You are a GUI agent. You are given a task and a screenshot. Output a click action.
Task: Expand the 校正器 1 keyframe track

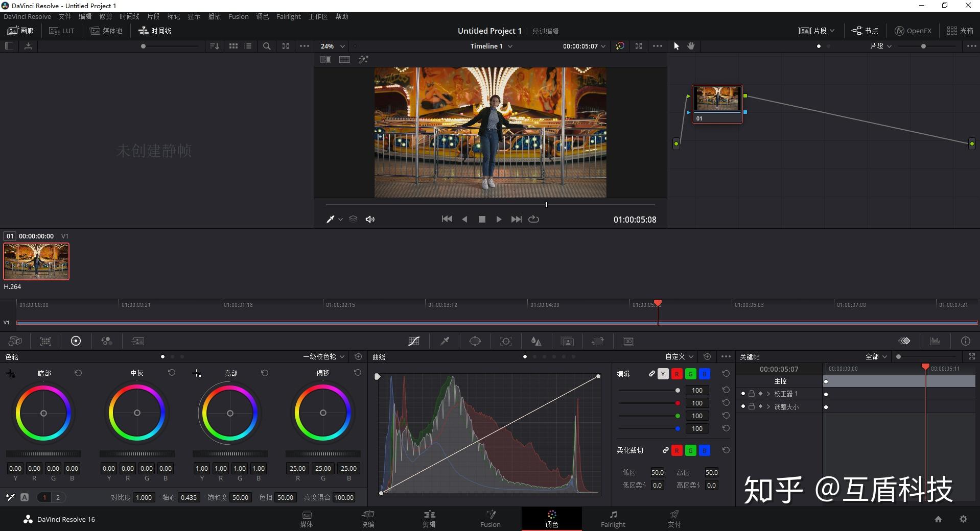tap(768, 394)
